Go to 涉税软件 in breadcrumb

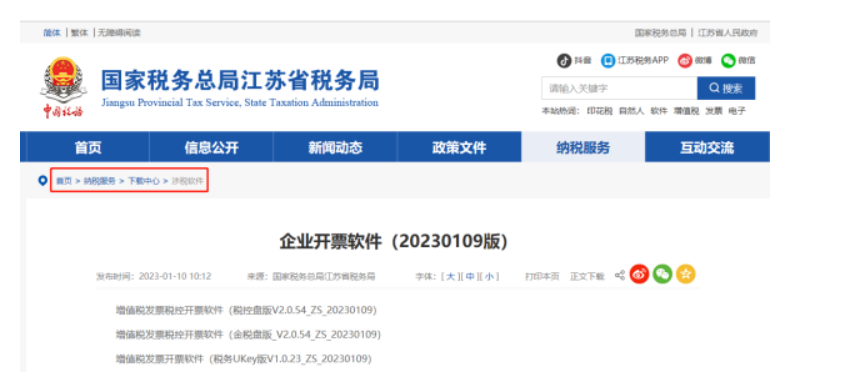point(188,181)
